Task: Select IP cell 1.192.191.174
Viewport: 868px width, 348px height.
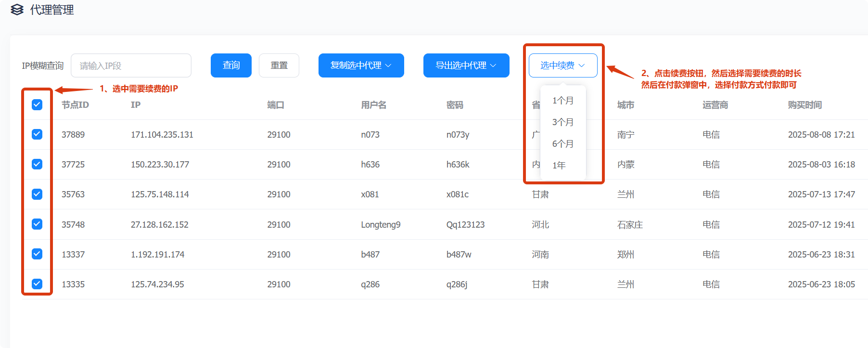Action: pyautogui.click(x=157, y=255)
